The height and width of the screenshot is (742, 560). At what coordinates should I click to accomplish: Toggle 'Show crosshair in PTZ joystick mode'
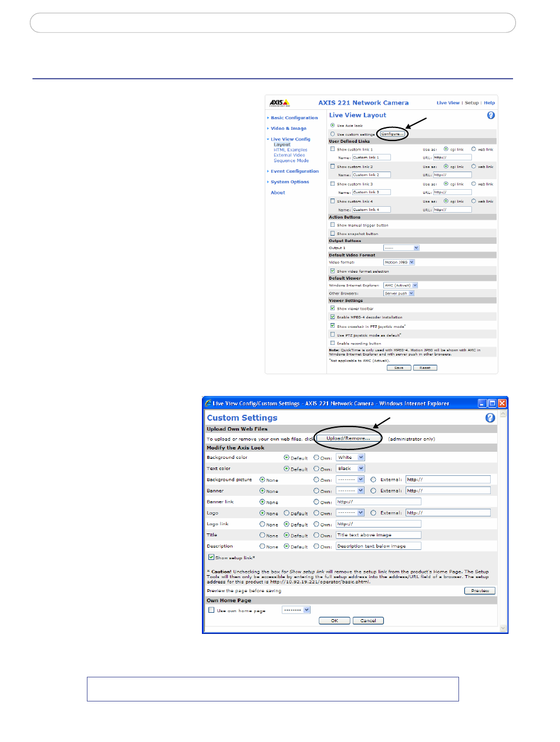click(x=332, y=325)
